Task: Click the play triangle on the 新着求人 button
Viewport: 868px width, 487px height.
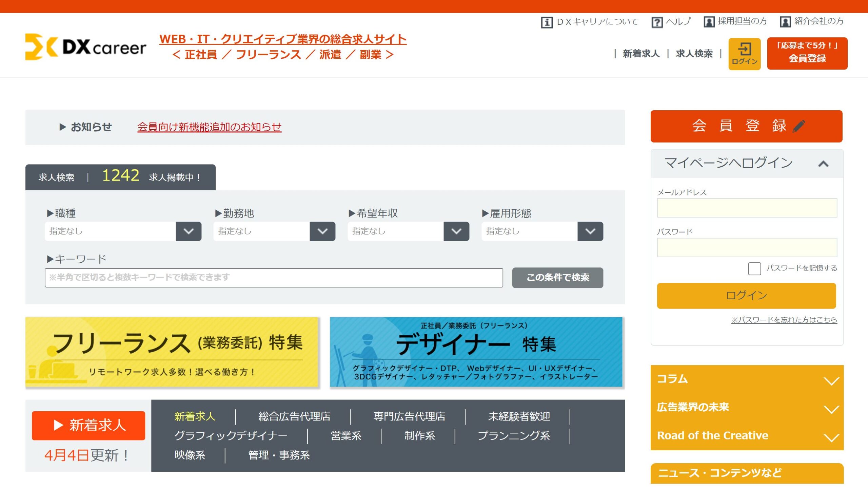Action: coord(58,425)
